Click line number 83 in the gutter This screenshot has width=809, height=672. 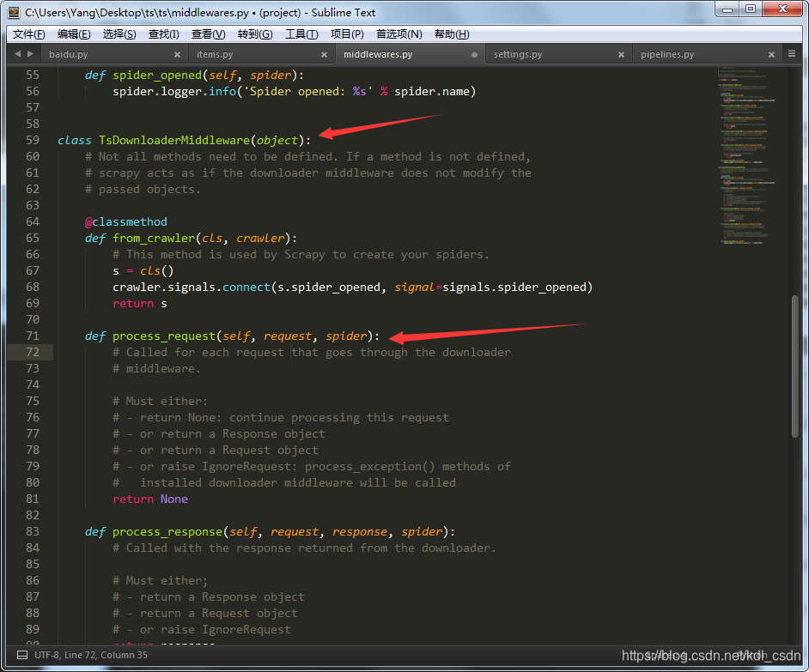[33, 531]
